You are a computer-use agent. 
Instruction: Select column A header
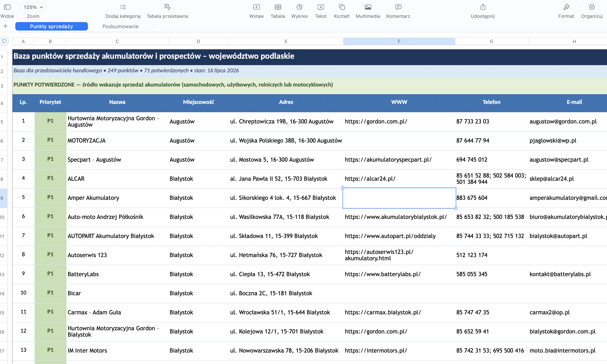tap(23, 41)
